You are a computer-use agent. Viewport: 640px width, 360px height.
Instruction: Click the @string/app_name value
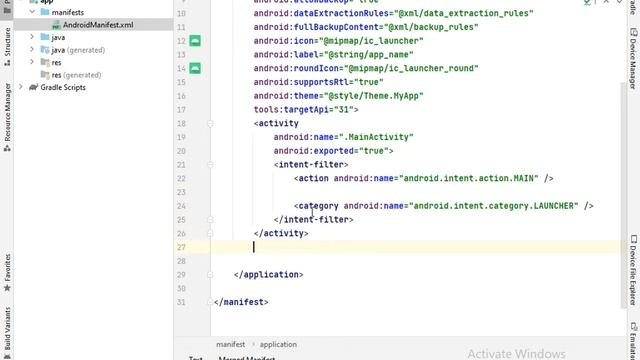click(369, 55)
